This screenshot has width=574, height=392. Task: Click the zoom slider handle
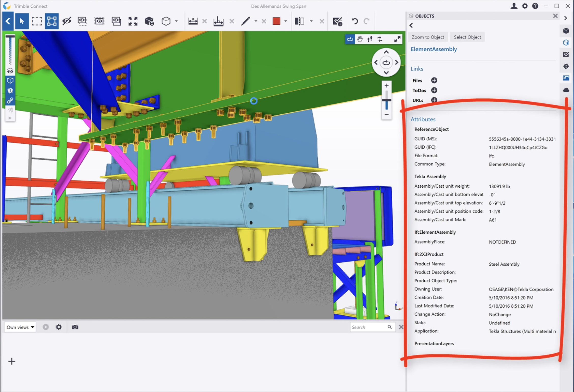(386, 100)
